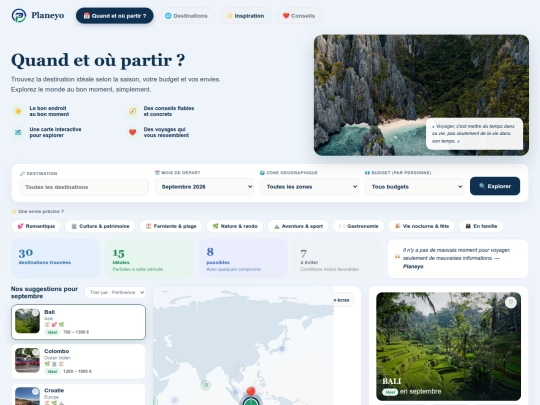Open the 'Zone géographique' dropdown
The width and height of the screenshot is (540, 405).
click(x=309, y=187)
